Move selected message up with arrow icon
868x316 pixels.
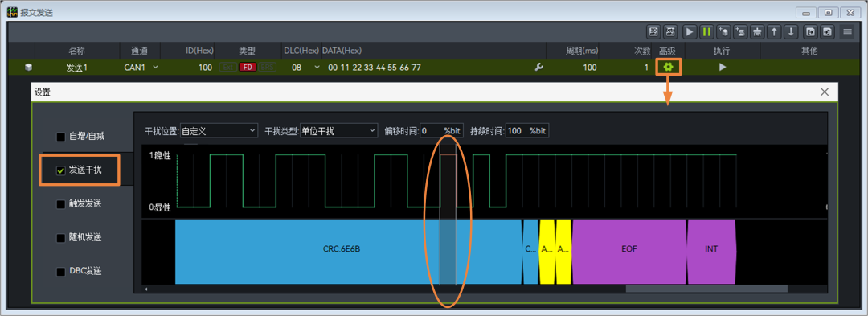pos(775,32)
